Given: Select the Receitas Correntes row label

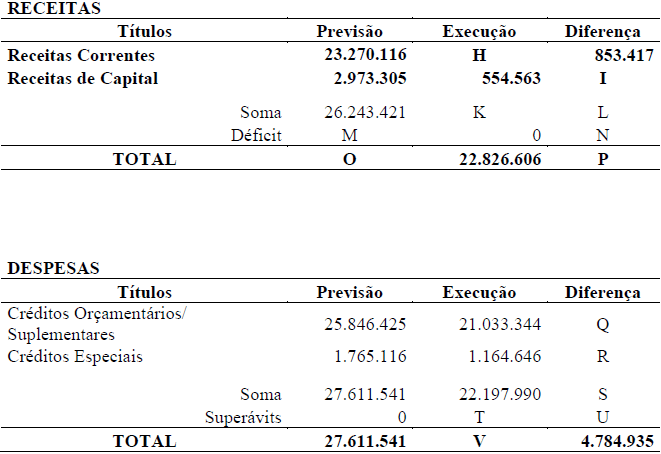Looking at the screenshot, I should pos(81,56).
